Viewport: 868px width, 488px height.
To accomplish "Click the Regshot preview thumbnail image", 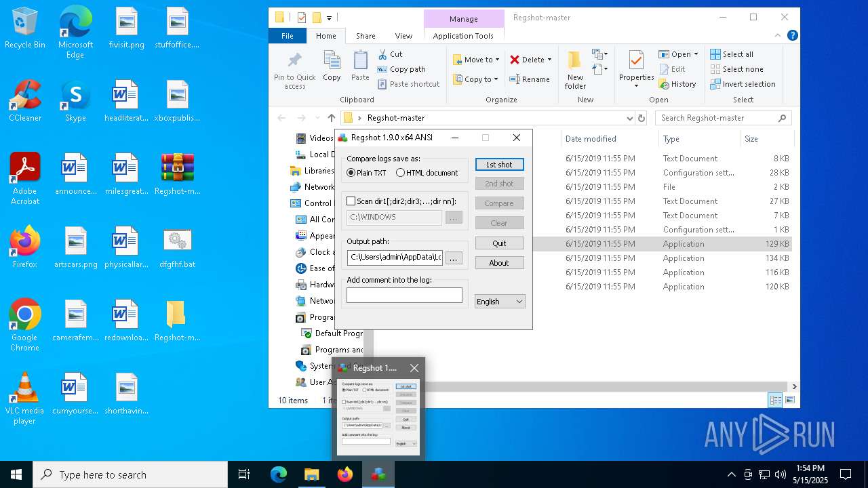I will (378, 417).
